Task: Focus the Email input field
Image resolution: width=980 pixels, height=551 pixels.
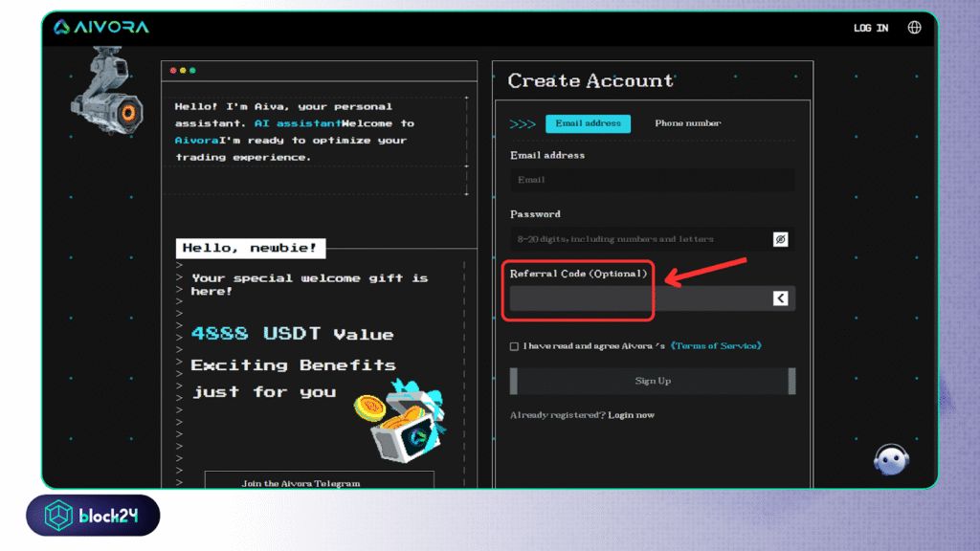Action: coord(651,180)
